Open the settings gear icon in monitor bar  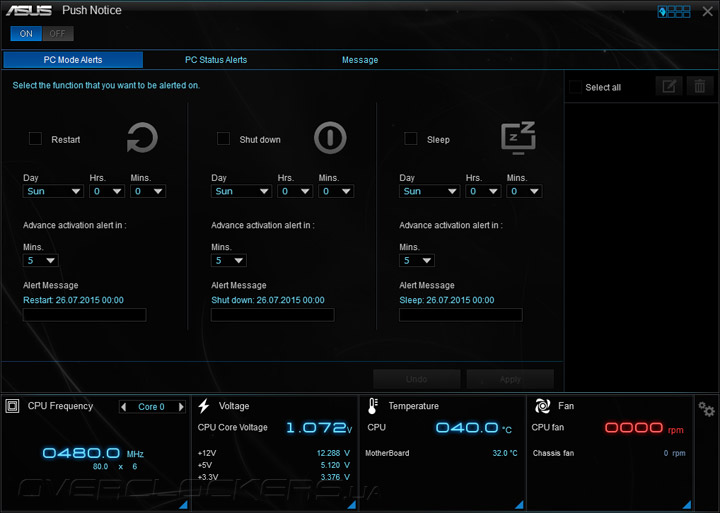706,409
